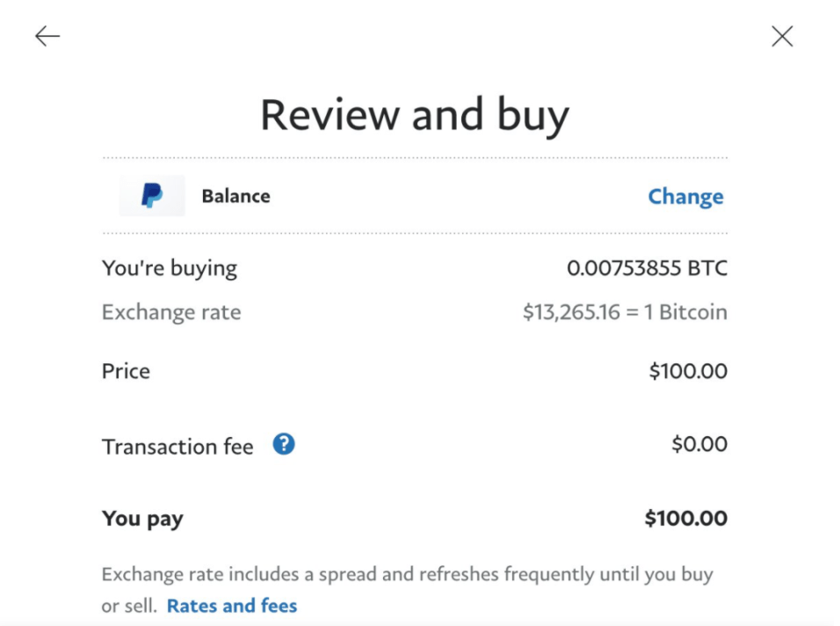The image size is (840, 626).
Task: Click the You're buying label
Action: click(x=170, y=268)
